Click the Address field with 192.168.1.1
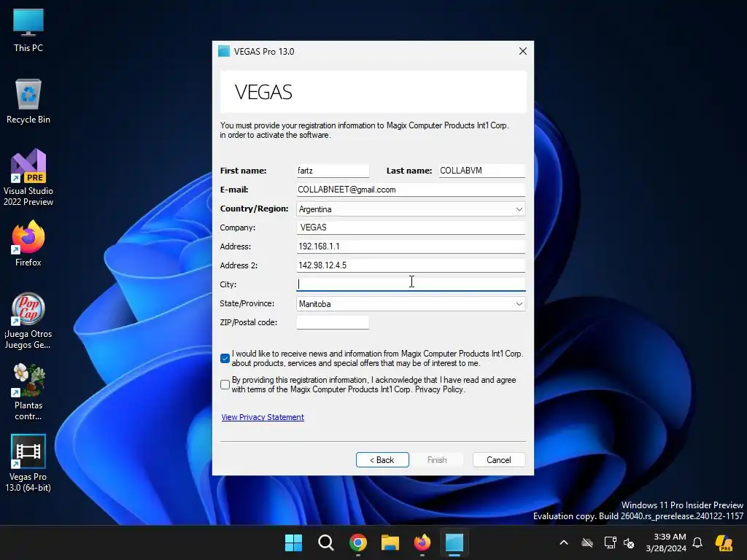Image resolution: width=747 pixels, height=560 pixels. click(x=411, y=246)
